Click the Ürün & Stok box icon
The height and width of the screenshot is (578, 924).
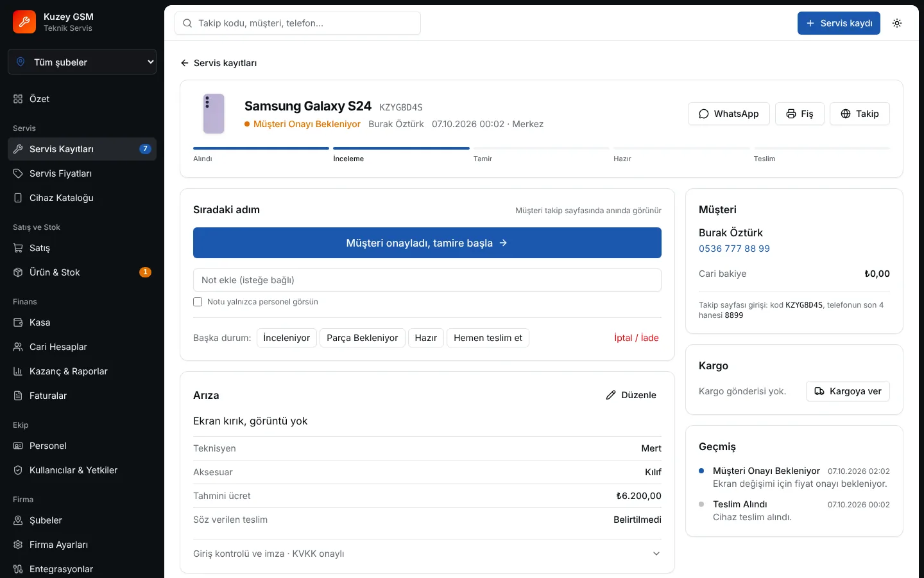(18, 272)
